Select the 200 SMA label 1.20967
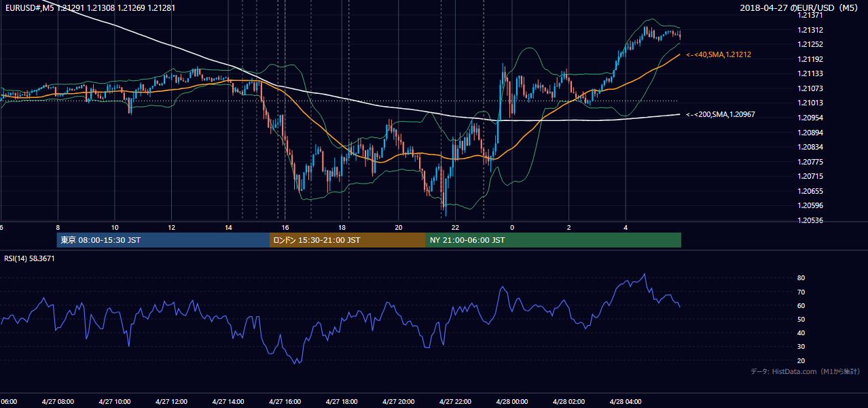 [x=721, y=114]
